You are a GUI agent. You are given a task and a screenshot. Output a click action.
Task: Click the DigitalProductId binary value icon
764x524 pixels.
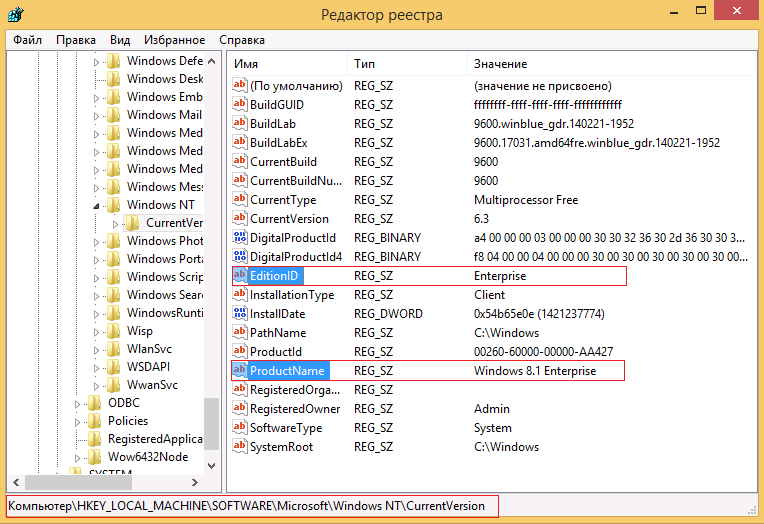[x=239, y=237]
